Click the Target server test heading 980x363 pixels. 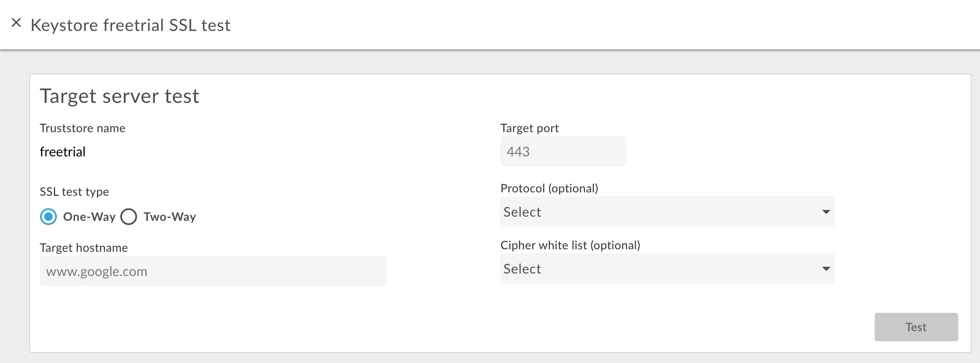120,96
